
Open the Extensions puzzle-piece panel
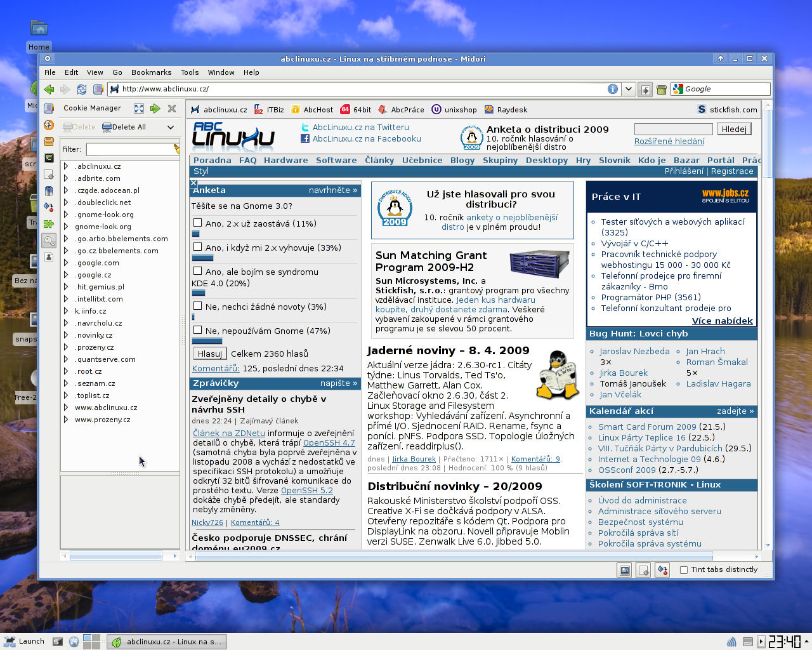click(x=49, y=223)
